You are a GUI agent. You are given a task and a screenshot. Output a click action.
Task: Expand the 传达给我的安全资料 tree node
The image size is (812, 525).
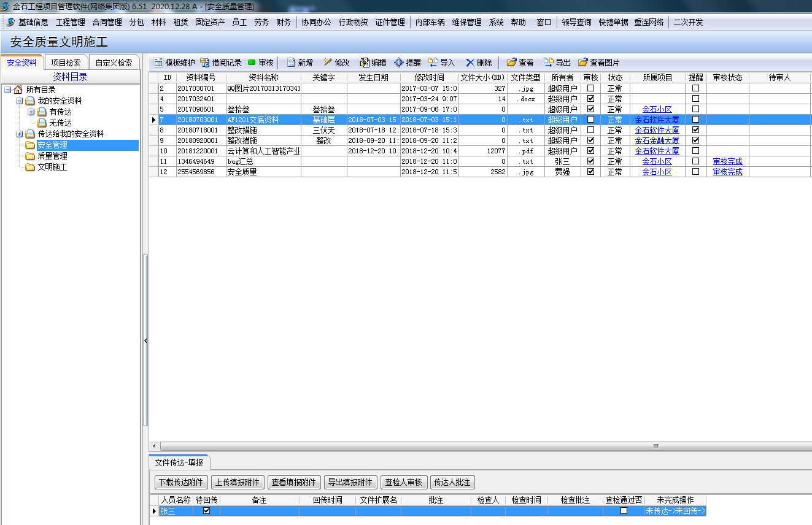click(20, 134)
